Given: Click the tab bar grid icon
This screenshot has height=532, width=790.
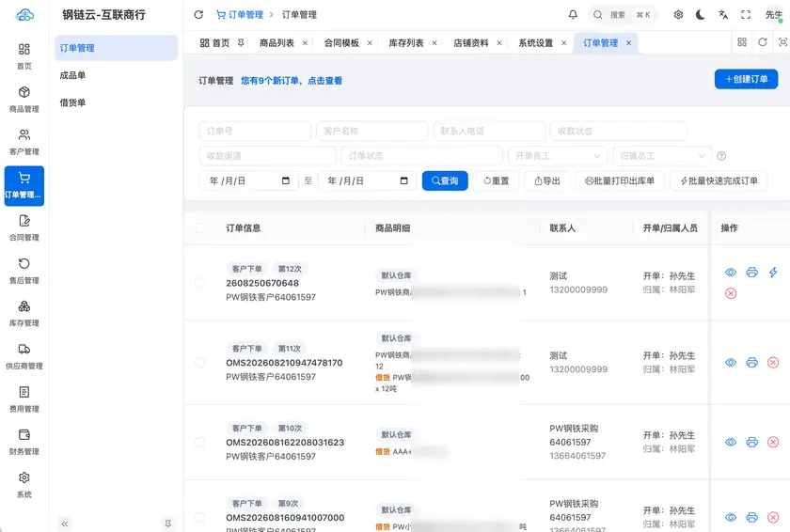Looking at the screenshot, I should tap(742, 42).
